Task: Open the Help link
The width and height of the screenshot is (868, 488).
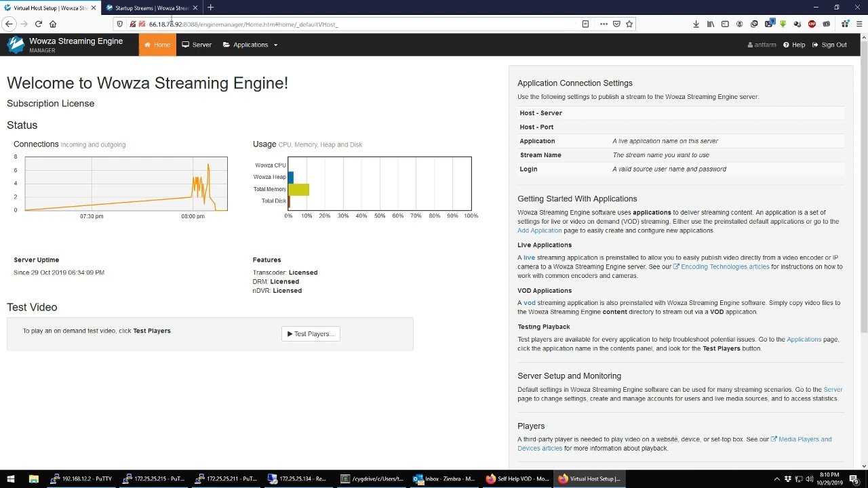Action: pos(794,45)
